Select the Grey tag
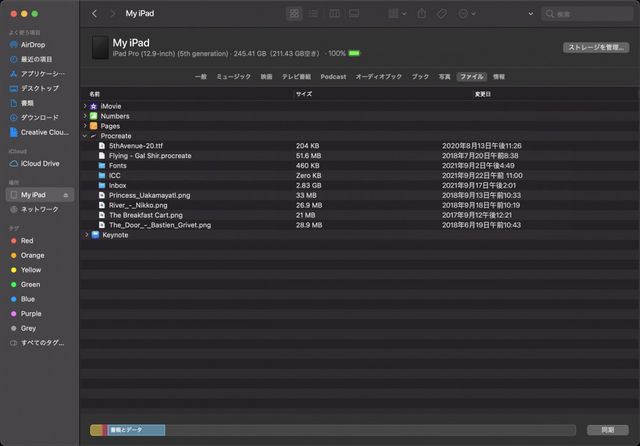640x446 pixels. 28,328
